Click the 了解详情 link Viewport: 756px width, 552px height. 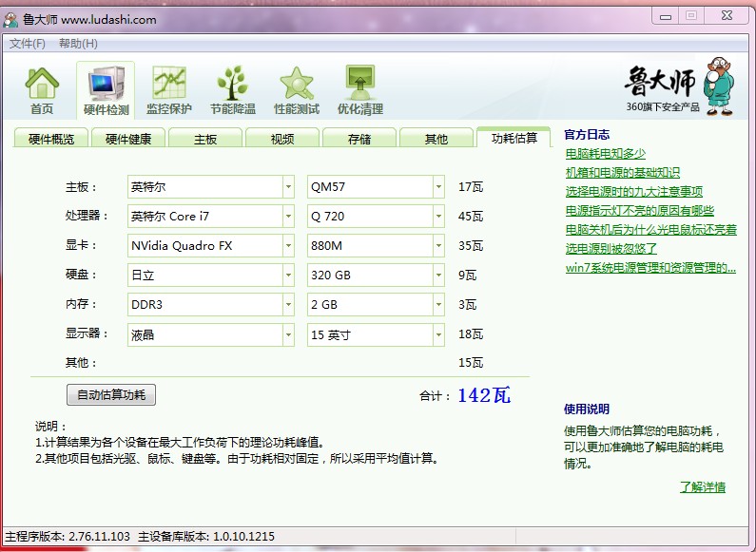(x=703, y=487)
